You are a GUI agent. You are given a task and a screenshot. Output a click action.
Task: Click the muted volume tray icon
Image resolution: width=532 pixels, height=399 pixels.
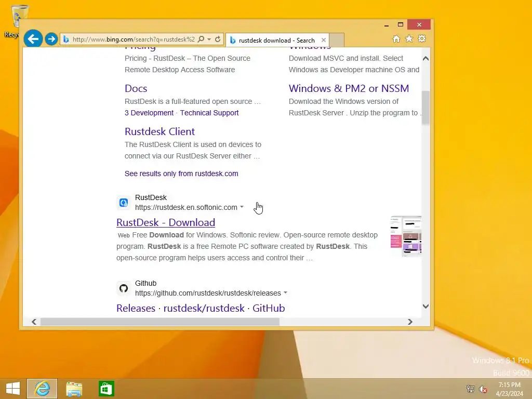(x=483, y=389)
